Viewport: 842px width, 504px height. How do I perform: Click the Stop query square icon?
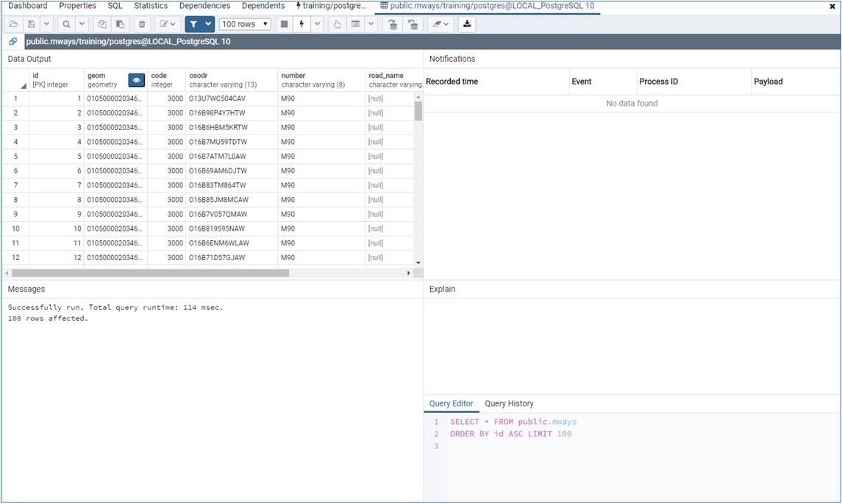(x=285, y=24)
